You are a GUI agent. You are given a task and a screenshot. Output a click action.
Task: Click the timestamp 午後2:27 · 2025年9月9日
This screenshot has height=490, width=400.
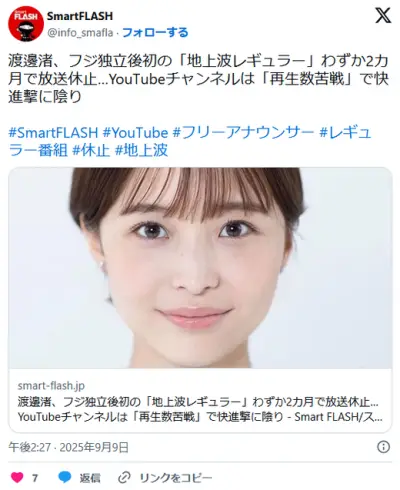tap(69, 447)
